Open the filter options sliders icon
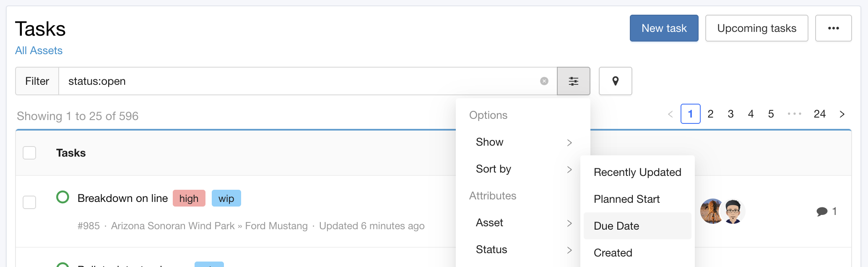This screenshot has width=868, height=267. click(573, 81)
